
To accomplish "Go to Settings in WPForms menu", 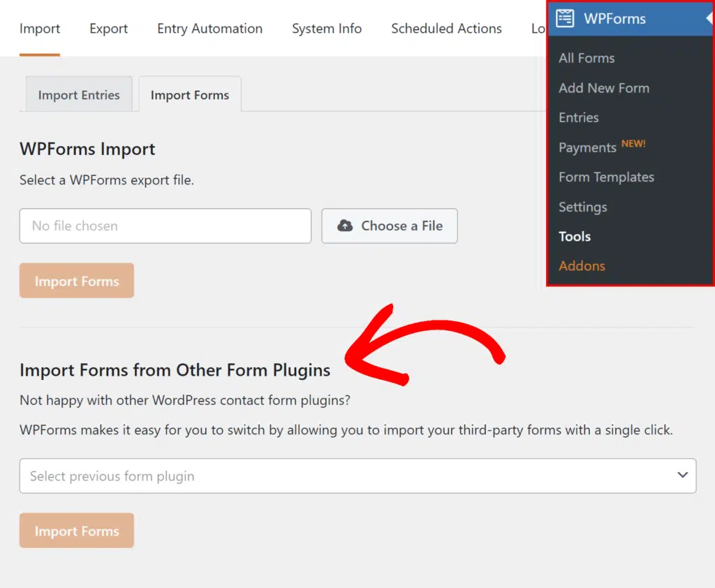I will (583, 207).
